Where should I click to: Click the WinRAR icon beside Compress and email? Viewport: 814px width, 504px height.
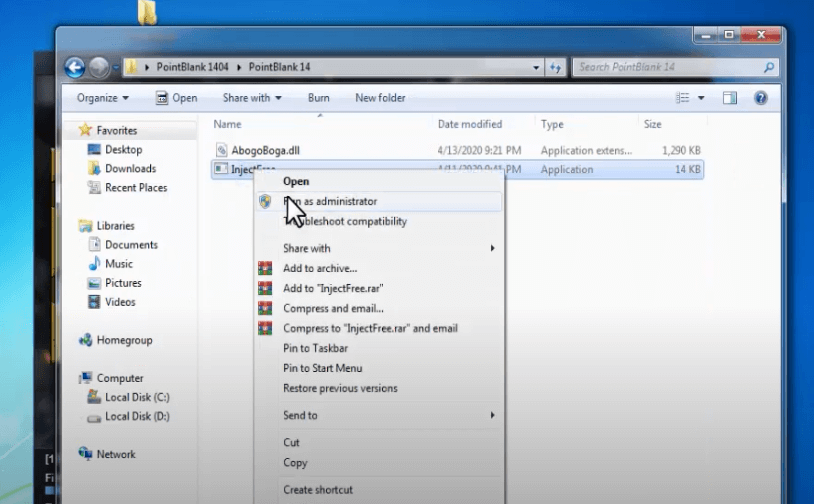pos(265,308)
